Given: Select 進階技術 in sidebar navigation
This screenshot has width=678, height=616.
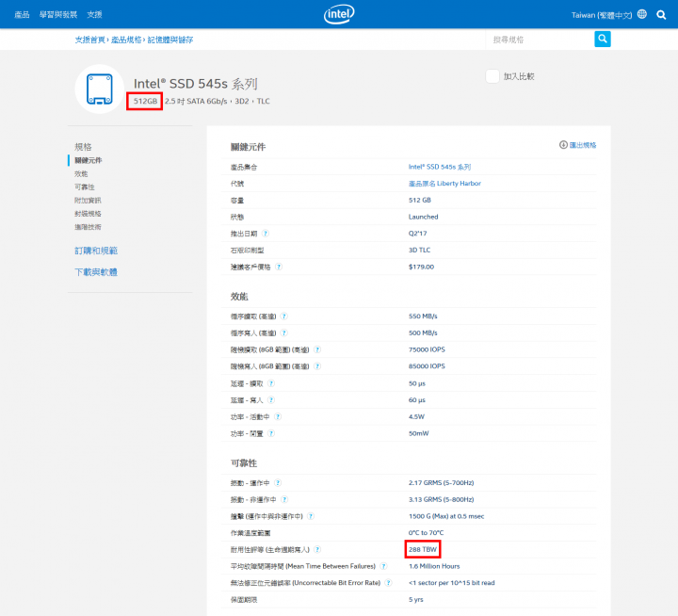Looking at the screenshot, I should 88,227.
